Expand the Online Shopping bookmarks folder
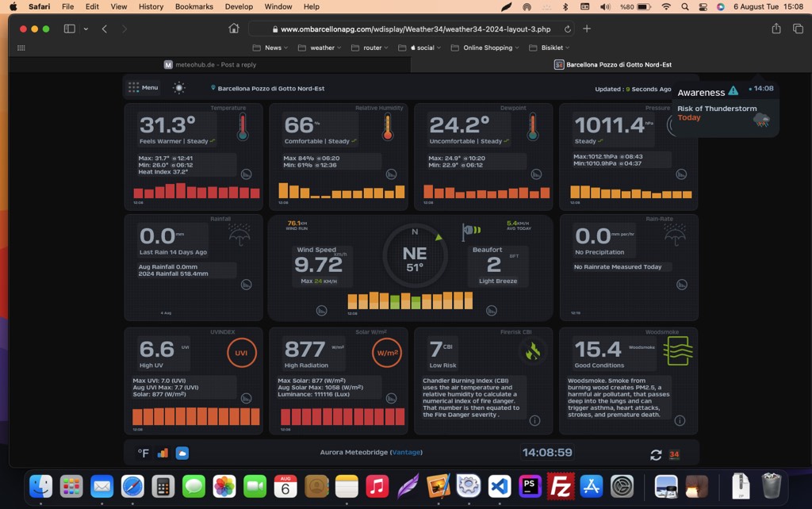This screenshot has width=812, height=509. (x=487, y=48)
